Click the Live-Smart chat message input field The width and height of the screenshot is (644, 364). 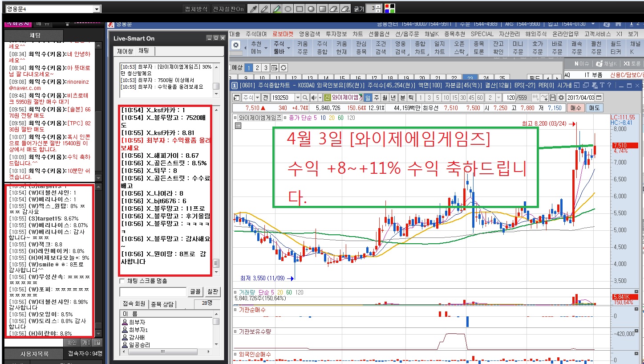[153, 292]
